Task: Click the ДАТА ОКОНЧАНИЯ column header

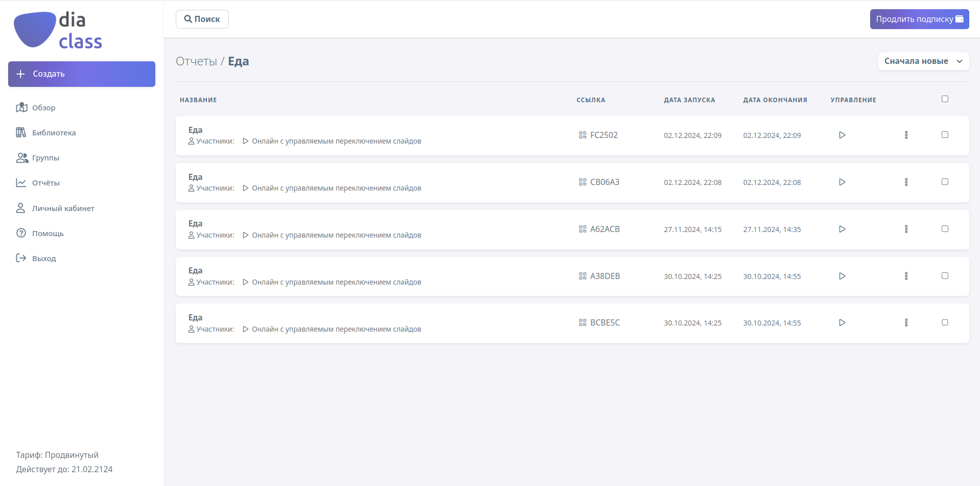Action: tap(775, 100)
